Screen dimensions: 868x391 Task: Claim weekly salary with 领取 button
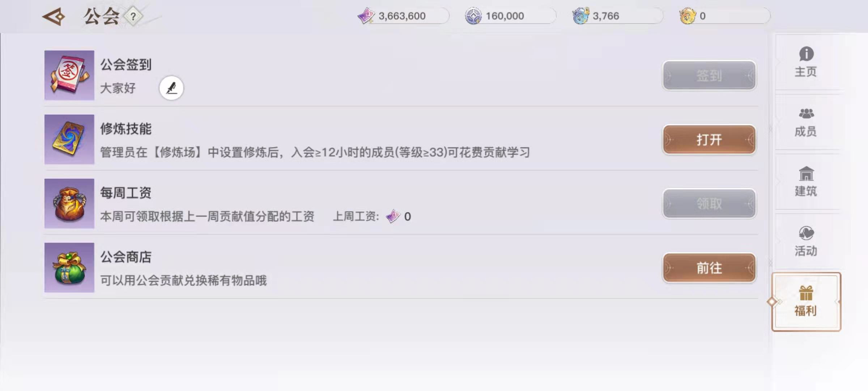coord(709,203)
